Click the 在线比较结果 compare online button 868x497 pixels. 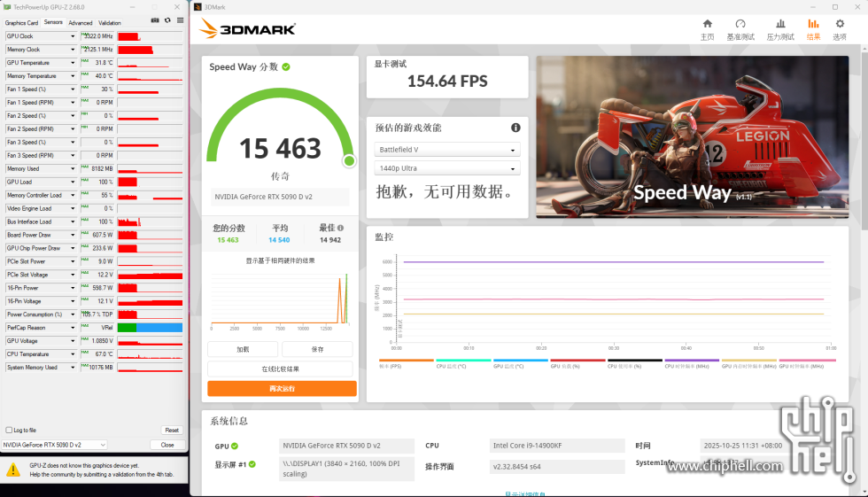pos(280,369)
